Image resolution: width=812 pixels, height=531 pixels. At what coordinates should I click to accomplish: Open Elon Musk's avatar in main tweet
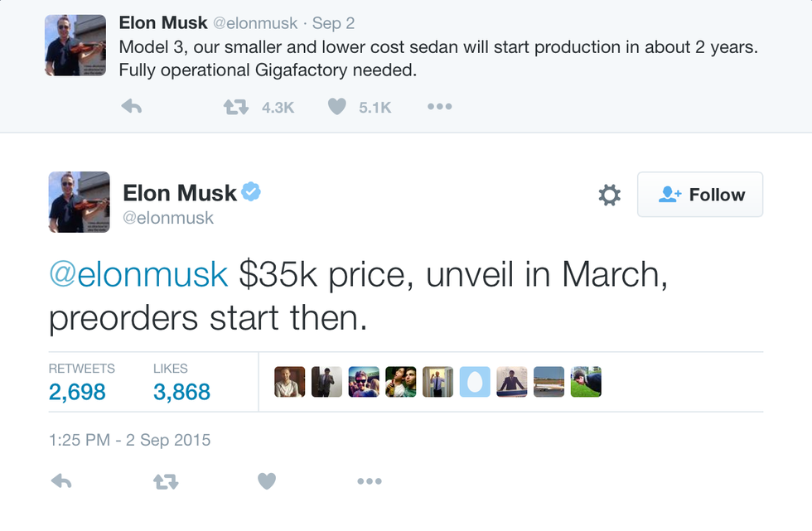tap(79, 201)
